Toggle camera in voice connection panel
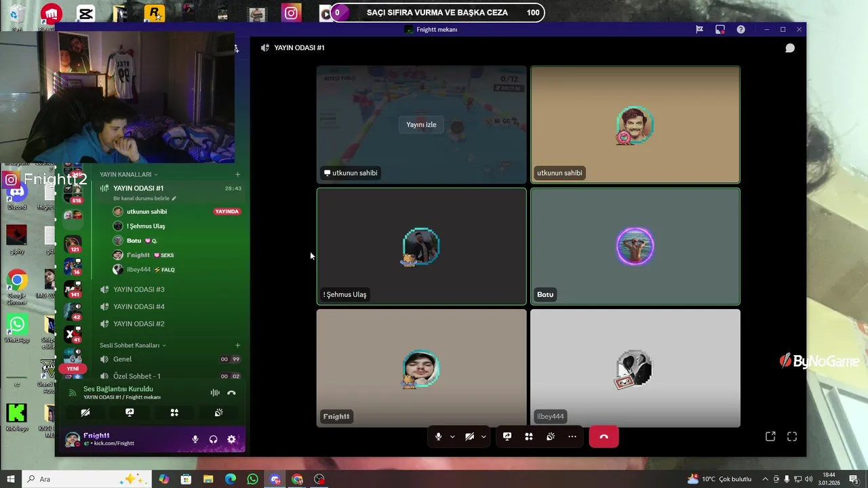 click(x=85, y=412)
